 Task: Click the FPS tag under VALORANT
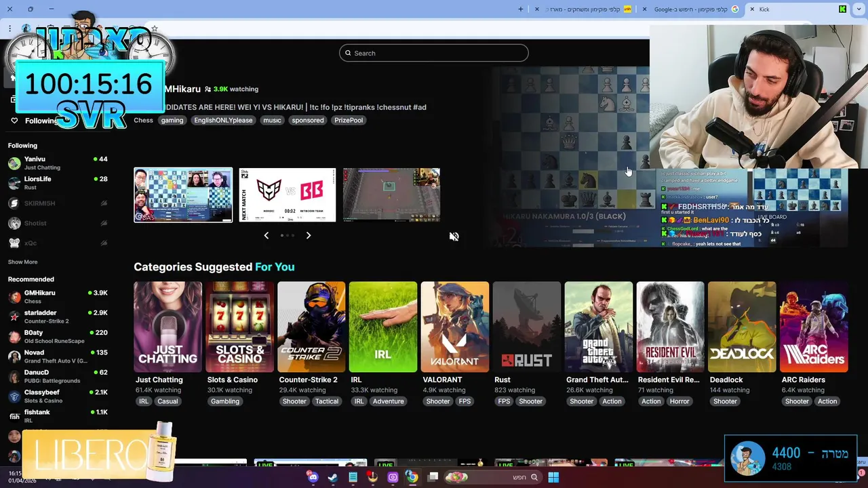pos(465,401)
